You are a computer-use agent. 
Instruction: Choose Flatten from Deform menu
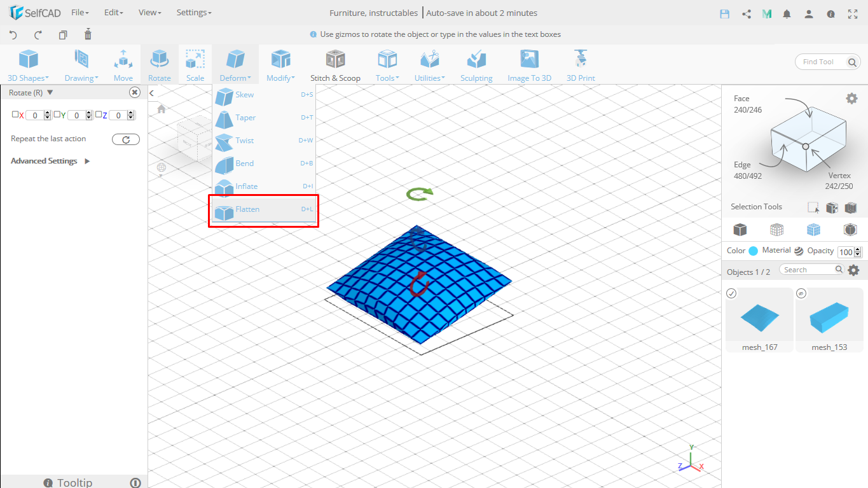pos(264,210)
